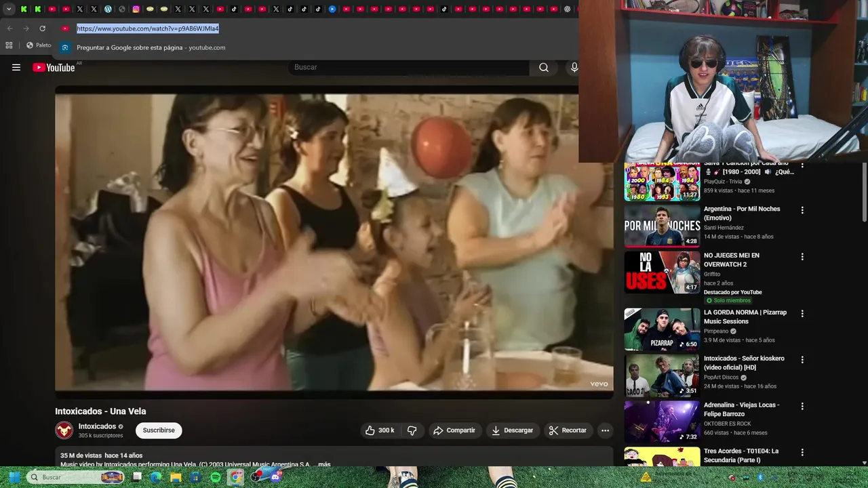Open Discord from taskbar
868x488 pixels.
(x=275, y=477)
